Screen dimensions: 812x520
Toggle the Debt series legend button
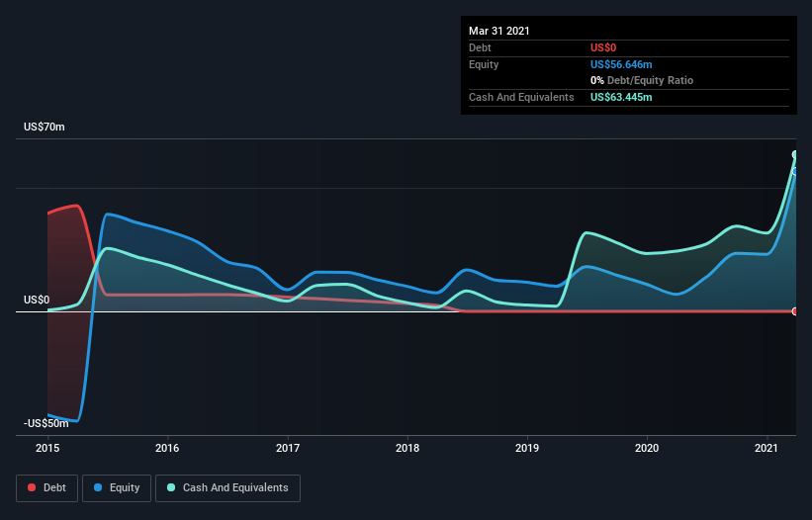tap(47, 488)
